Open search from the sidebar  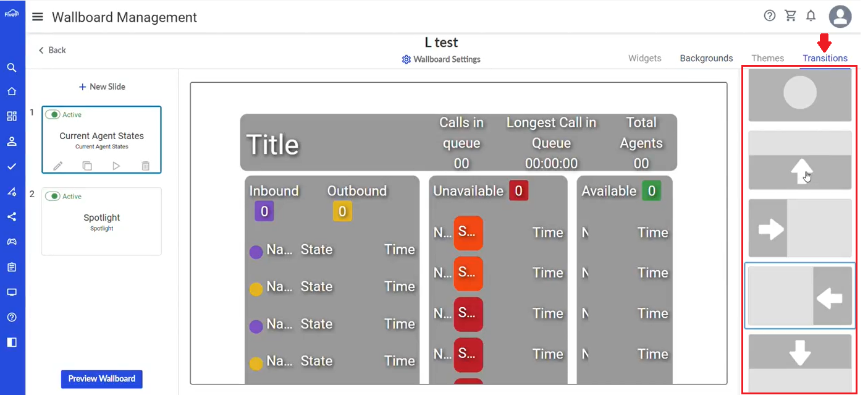12,67
